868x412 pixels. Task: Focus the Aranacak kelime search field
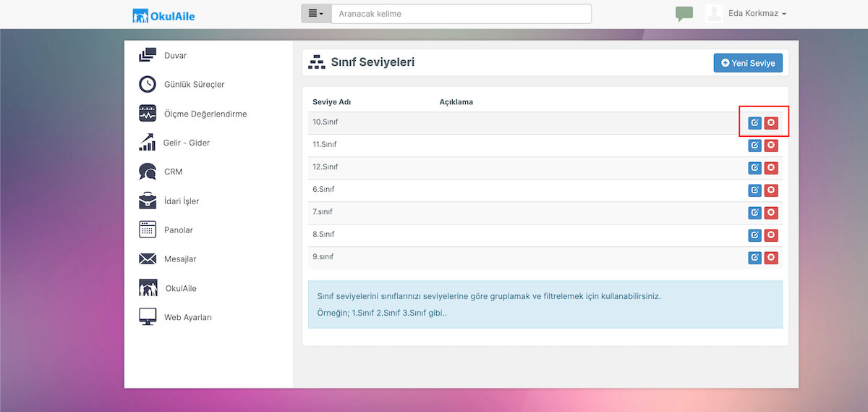tap(461, 14)
